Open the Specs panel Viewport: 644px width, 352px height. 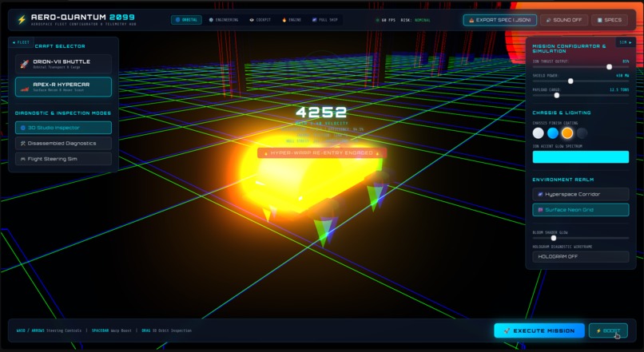[610, 20]
